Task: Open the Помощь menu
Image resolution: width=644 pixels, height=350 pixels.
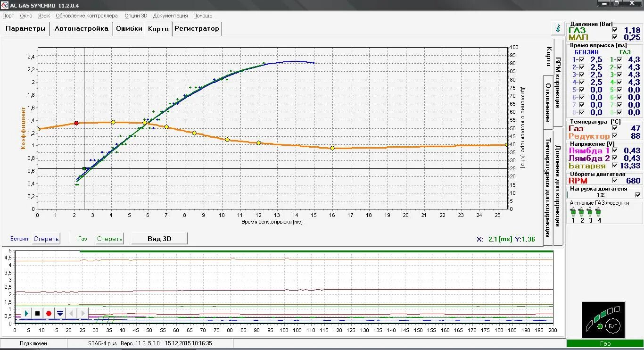Action: (x=203, y=16)
